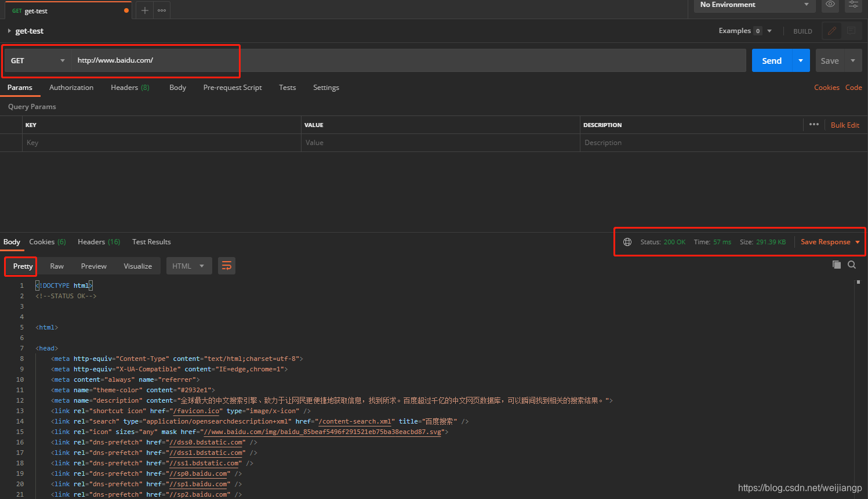Image resolution: width=868 pixels, height=499 pixels.
Task: Open the response Cookies (6) tab
Action: click(48, 242)
